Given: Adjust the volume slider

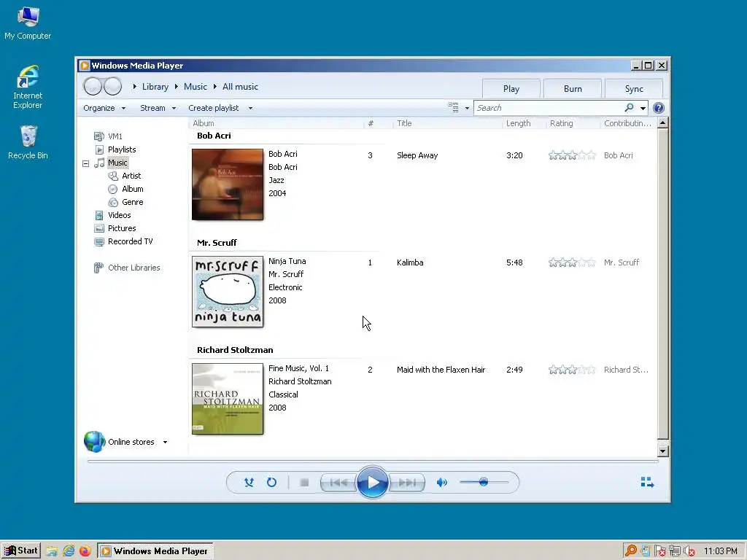Looking at the screenshot, I should point(484,482).
